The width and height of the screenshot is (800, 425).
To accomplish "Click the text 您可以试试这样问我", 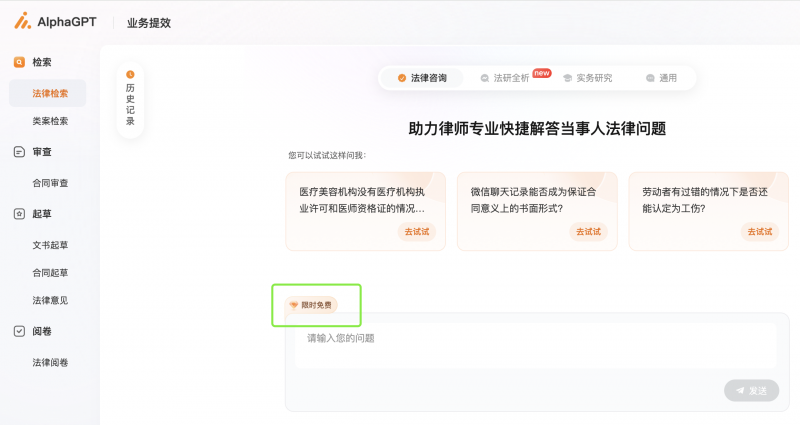I will coord(327,155).
